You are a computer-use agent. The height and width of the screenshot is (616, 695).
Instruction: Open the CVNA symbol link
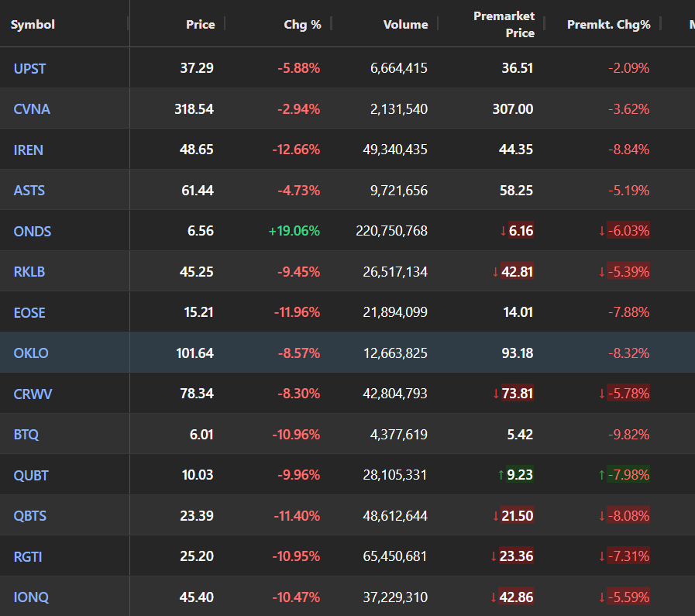32,109
